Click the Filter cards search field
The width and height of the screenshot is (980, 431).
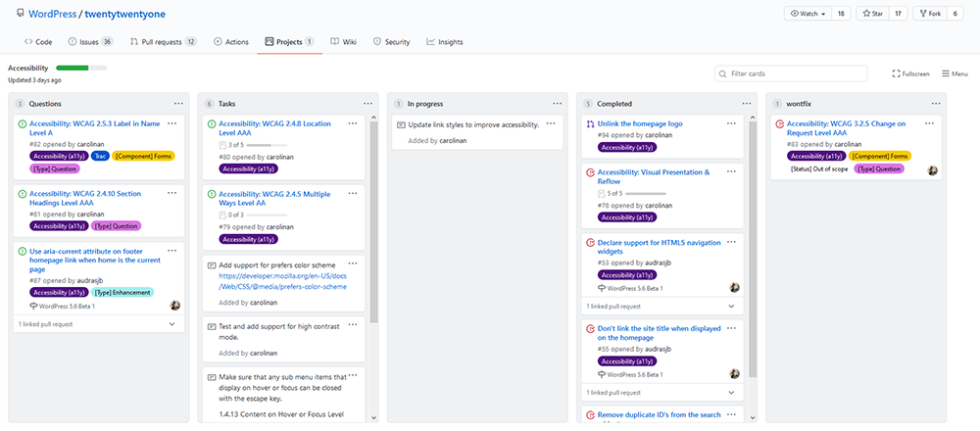click(x=791, y=73)
